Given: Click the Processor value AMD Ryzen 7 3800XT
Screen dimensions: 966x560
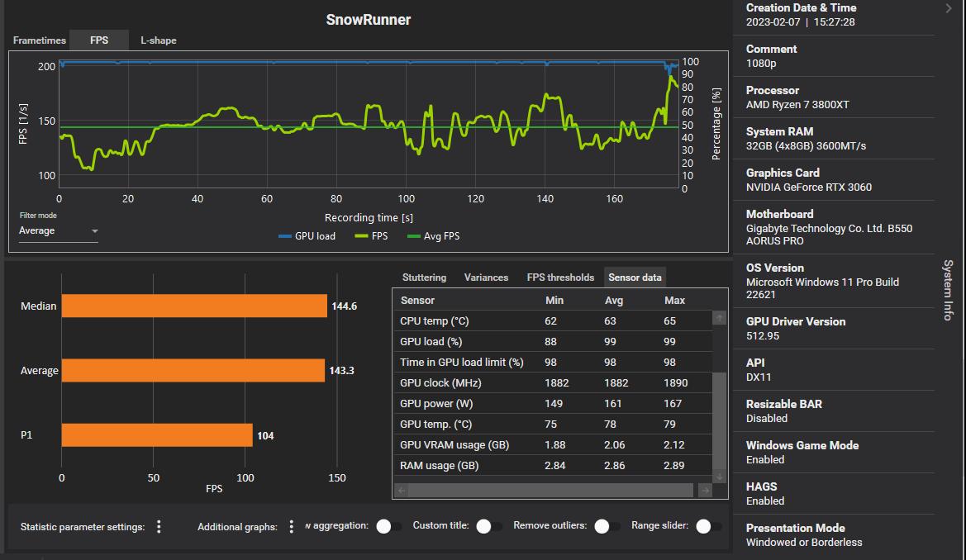Looking at the screenshot, I should tap(797, 104).
